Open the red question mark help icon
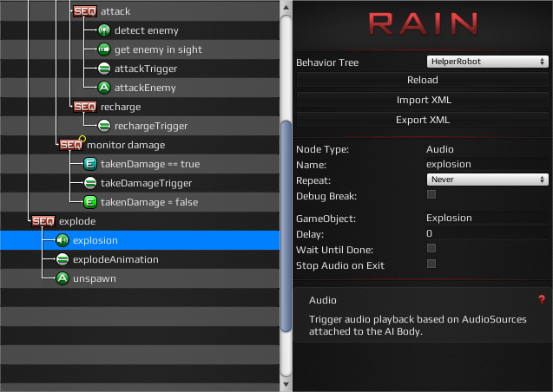553x392 pixels. tap(542, 300)
